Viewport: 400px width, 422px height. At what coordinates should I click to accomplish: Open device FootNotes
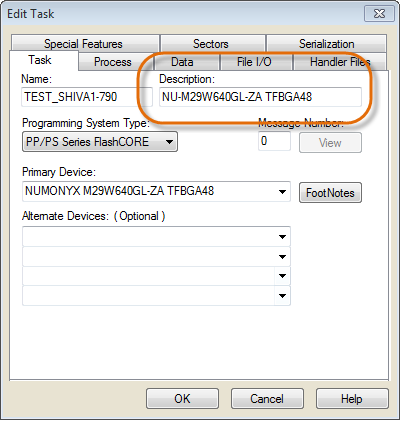330,192
